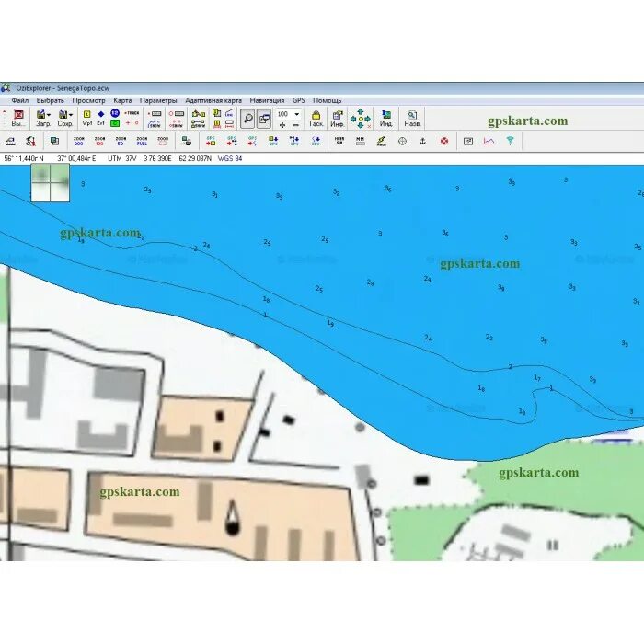
Task: Click the navigate pencil icon
Action: 382,142
